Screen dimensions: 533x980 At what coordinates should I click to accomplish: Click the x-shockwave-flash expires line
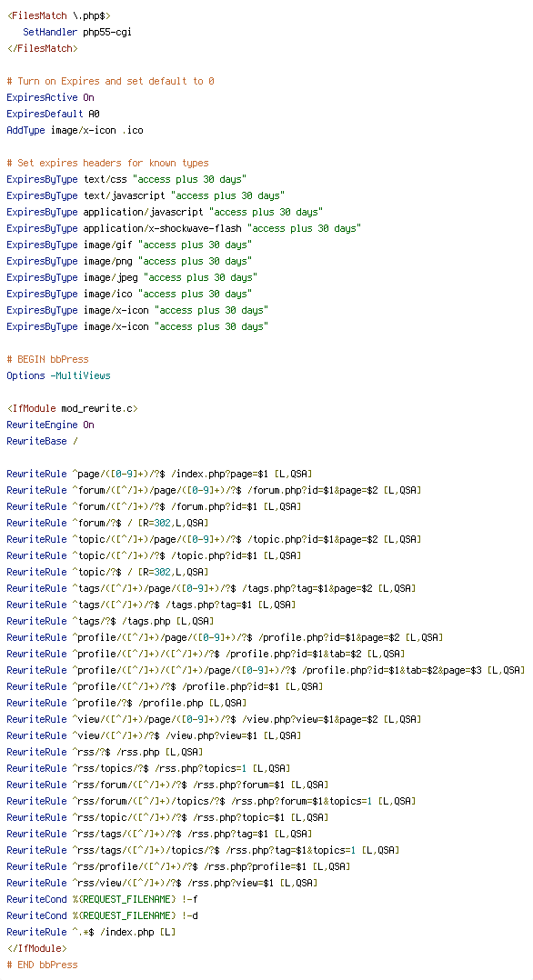pos(184,228)
